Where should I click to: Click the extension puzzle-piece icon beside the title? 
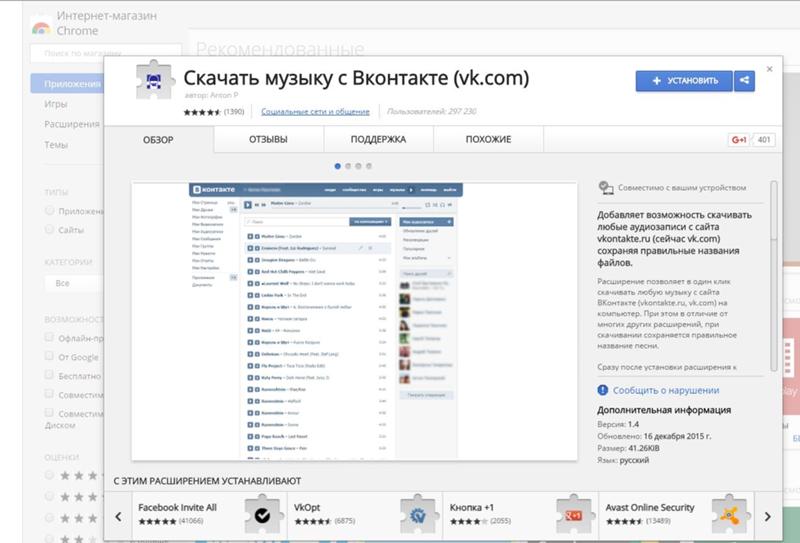[155, 80]
